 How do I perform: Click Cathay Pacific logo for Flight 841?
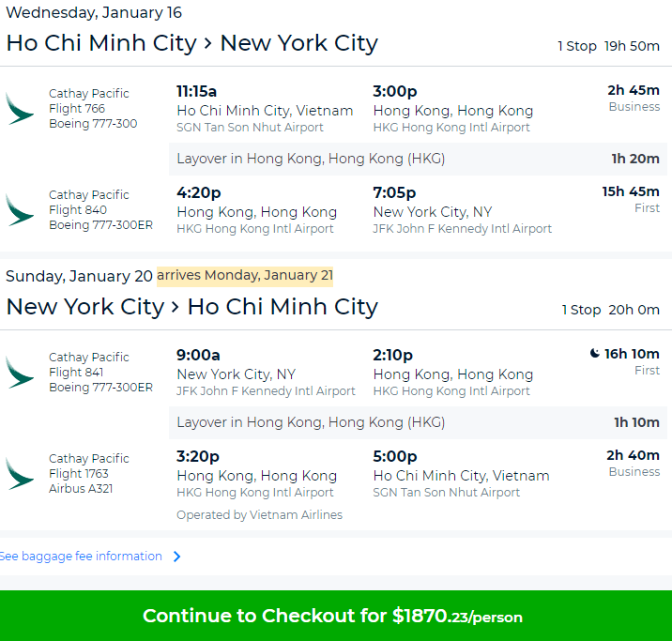pos(20,373)
